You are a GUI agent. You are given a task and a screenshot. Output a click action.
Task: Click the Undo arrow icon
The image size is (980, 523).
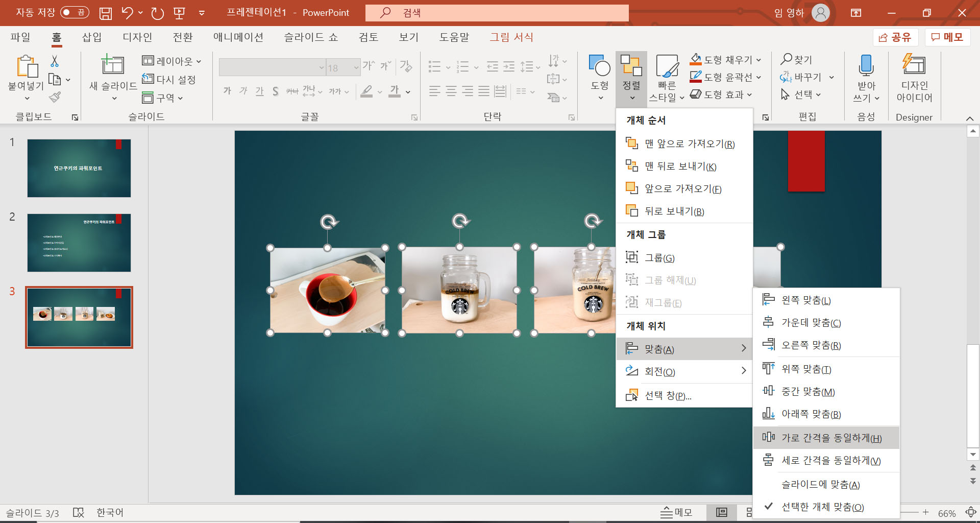tap(128, 13)
